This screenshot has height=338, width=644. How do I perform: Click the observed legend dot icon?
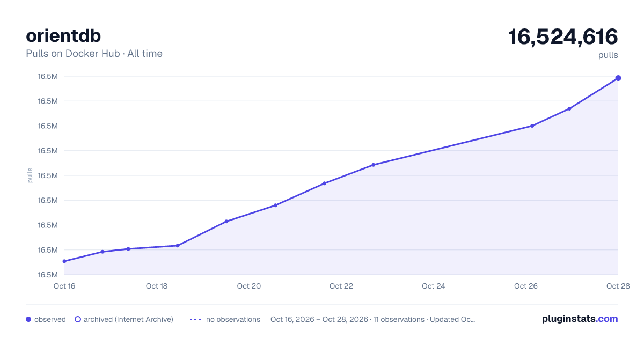click(28, 319)
